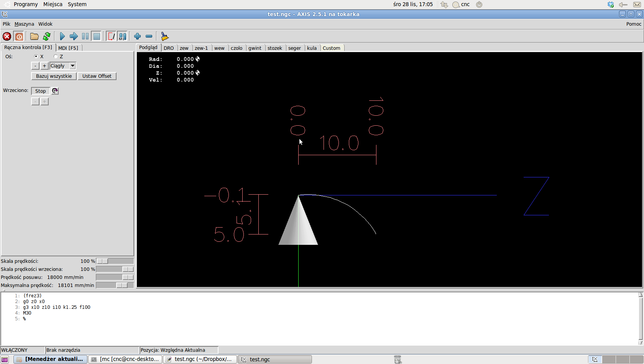Open the kula tab
This screenshot has height=364, width=644.
[x=312, y=48]
